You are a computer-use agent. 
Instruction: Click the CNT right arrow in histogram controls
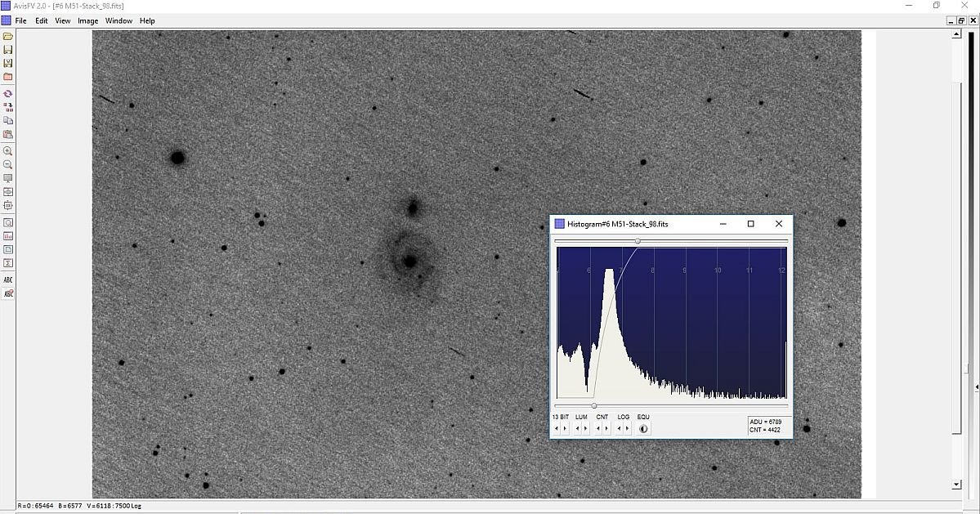(x=606, y=428)
